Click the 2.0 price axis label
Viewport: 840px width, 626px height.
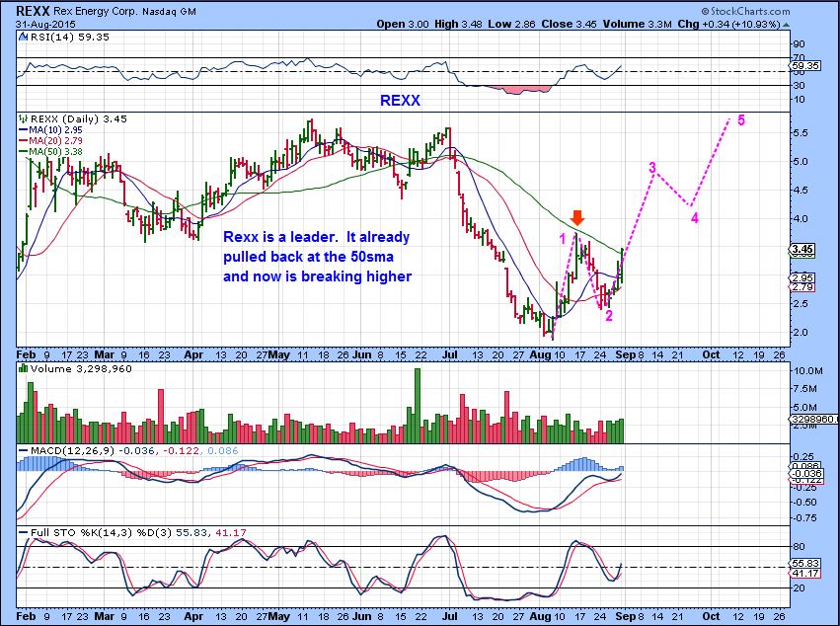802,333
